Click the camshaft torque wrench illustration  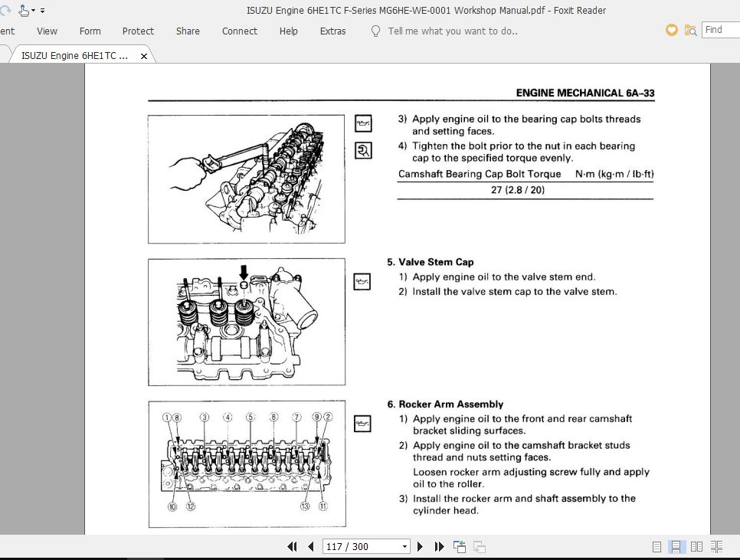(x=247, y=179)
